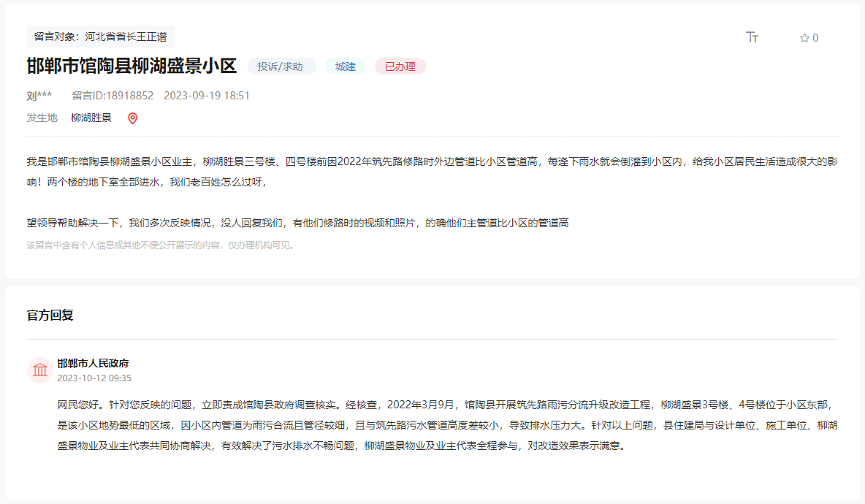This screenshot has height=504, width=865.
Task: Click the 已办理 status tag
Action: click(400, 66)
